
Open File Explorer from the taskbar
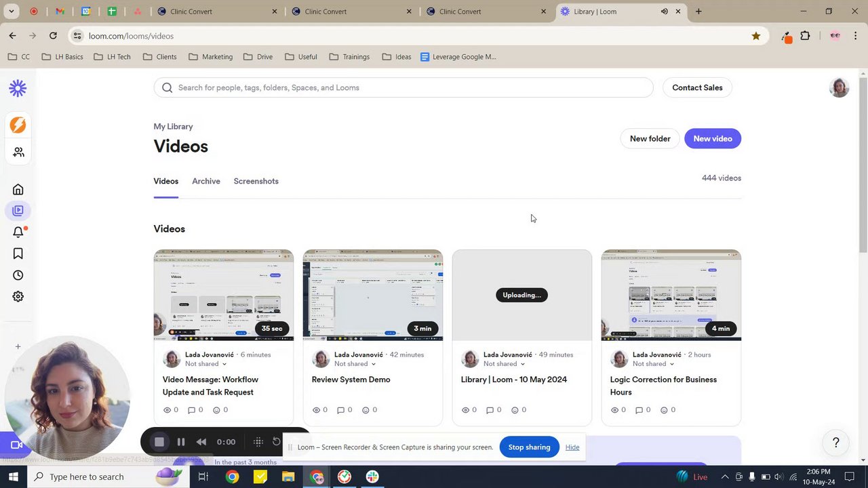pyautogui.click(x=288, y=476)
